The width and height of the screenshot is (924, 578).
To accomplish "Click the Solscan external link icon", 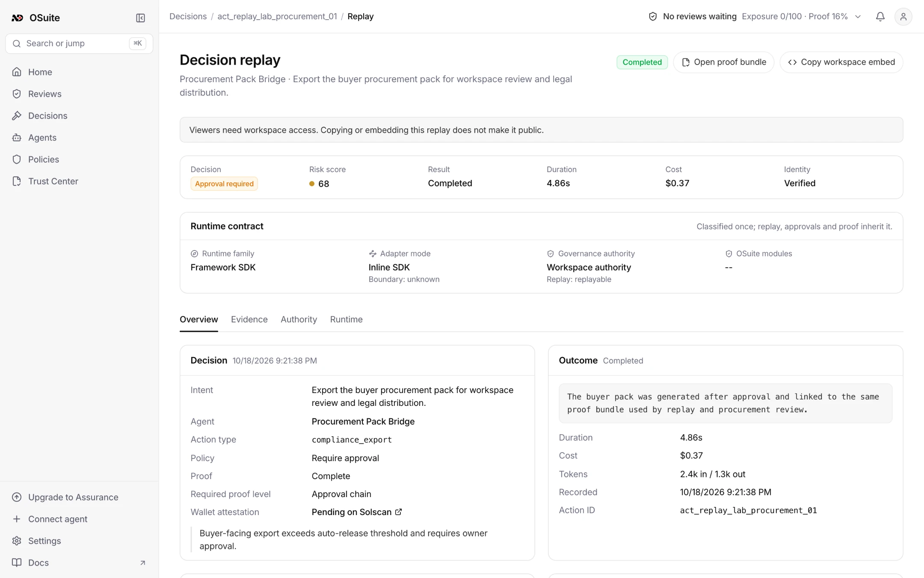I will pyautogui.click(x=398, y=512).
